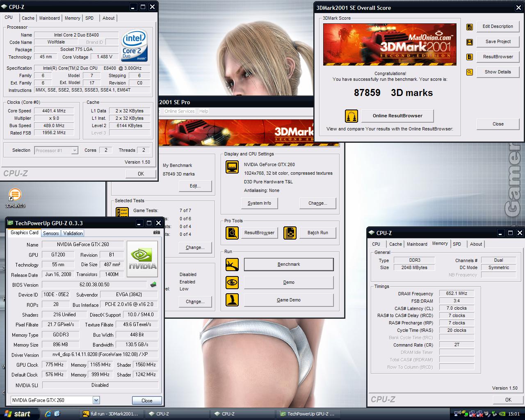Click the Demo button

pos(289,283)
